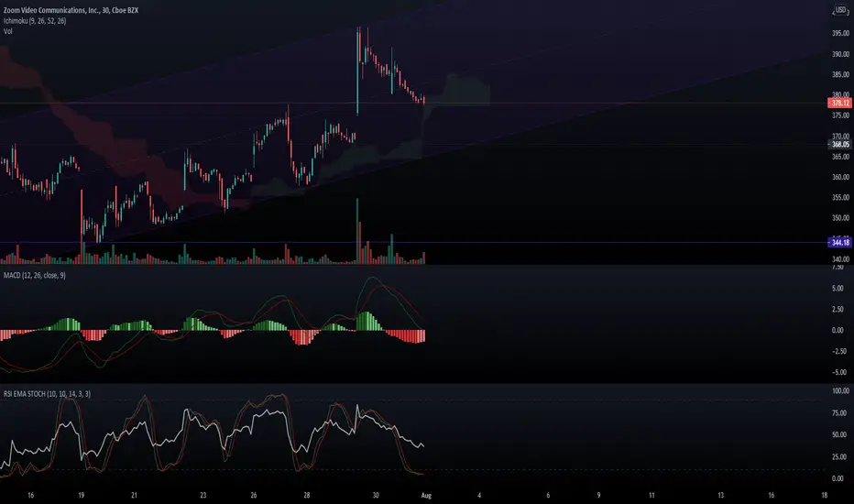Click the 368.05 price tag on the axis
This screenshot has height=504, width=854.
click(x=840, y=145)
